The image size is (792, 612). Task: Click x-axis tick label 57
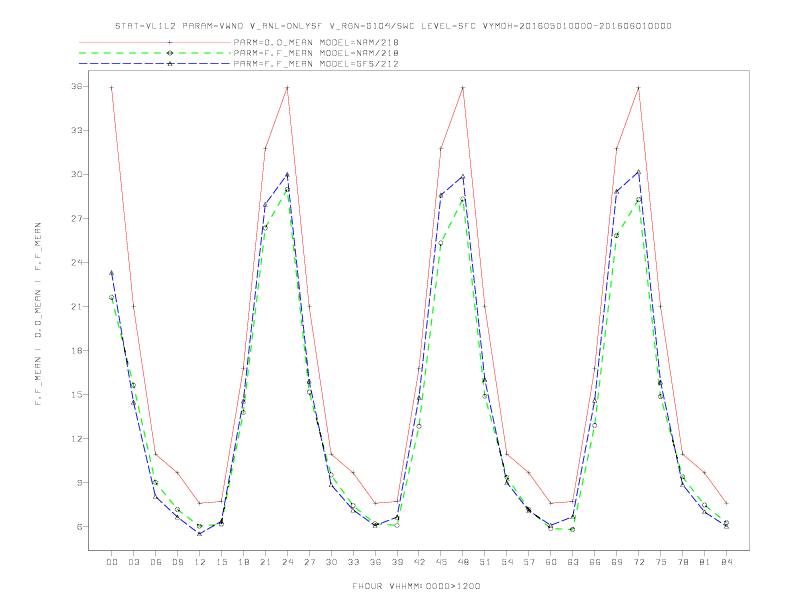tap(529, 562)
